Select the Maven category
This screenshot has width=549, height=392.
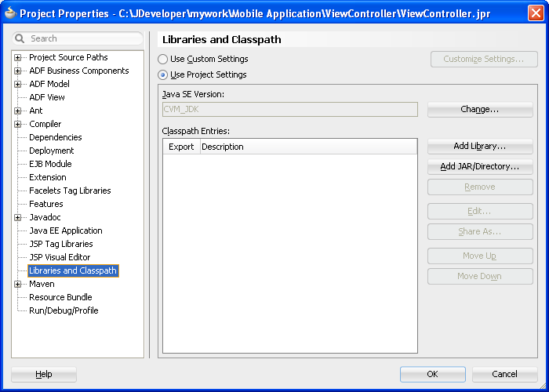click(42, 284)
